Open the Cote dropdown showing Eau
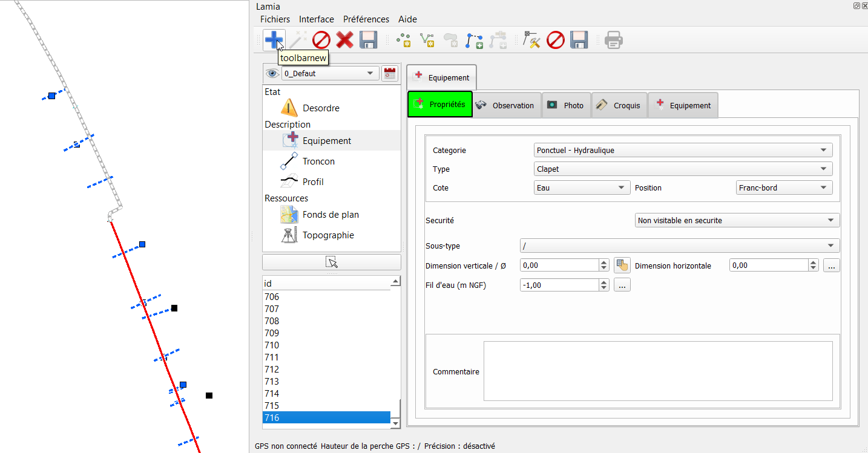This screenshot has width=868, height=453. click(582, 187)
